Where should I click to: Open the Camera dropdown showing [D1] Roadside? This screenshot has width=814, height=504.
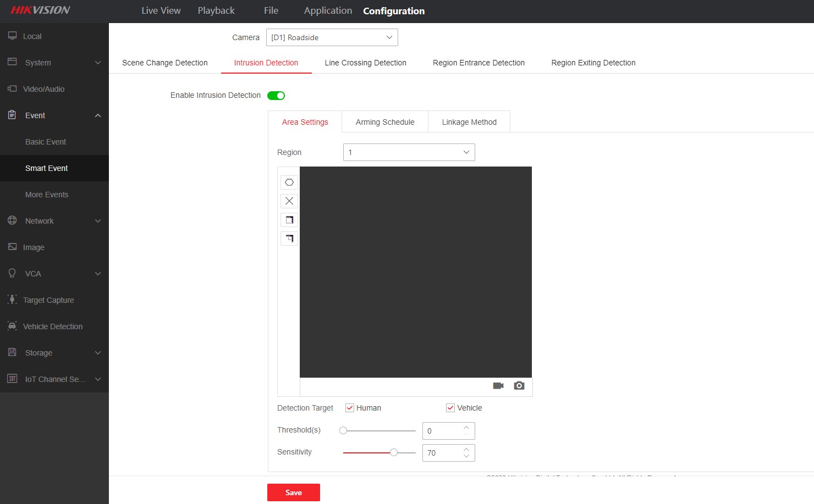point(332,37)
